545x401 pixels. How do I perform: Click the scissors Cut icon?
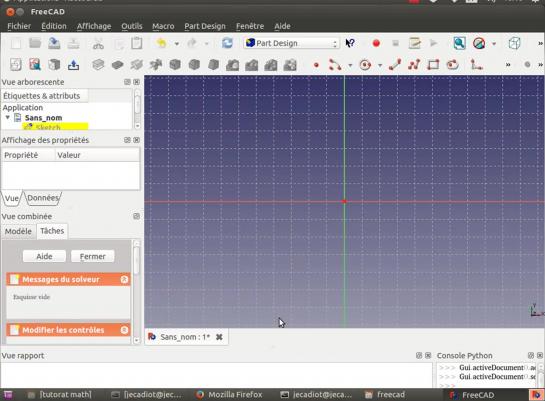tap(98, 43)
